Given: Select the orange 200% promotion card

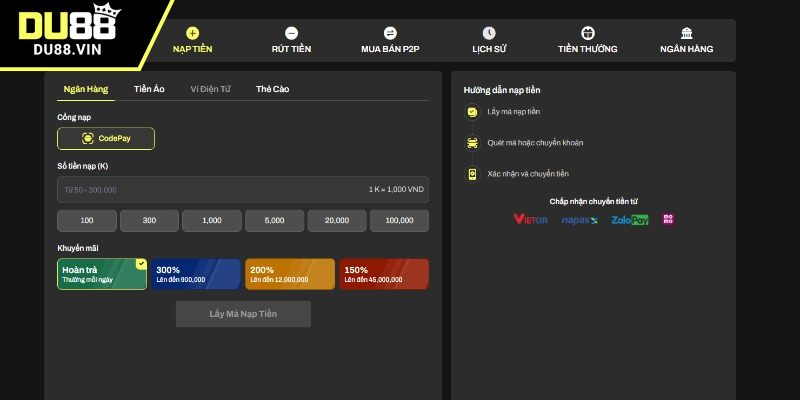Looking at the screenshot, I should 290,274.
